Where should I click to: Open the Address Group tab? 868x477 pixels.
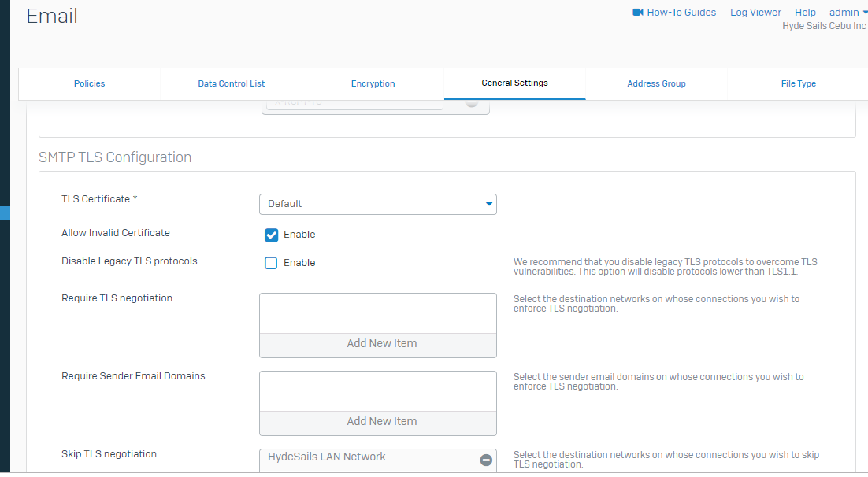pos(656,83)
